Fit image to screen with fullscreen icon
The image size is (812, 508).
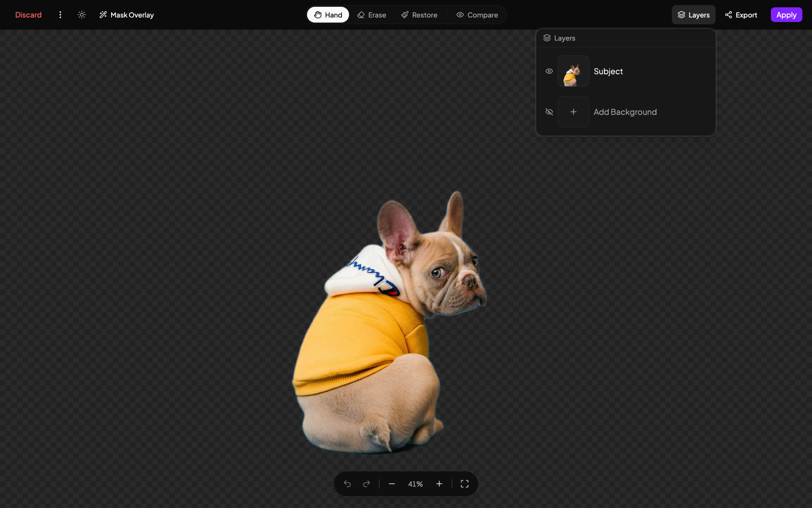(464, 484)
